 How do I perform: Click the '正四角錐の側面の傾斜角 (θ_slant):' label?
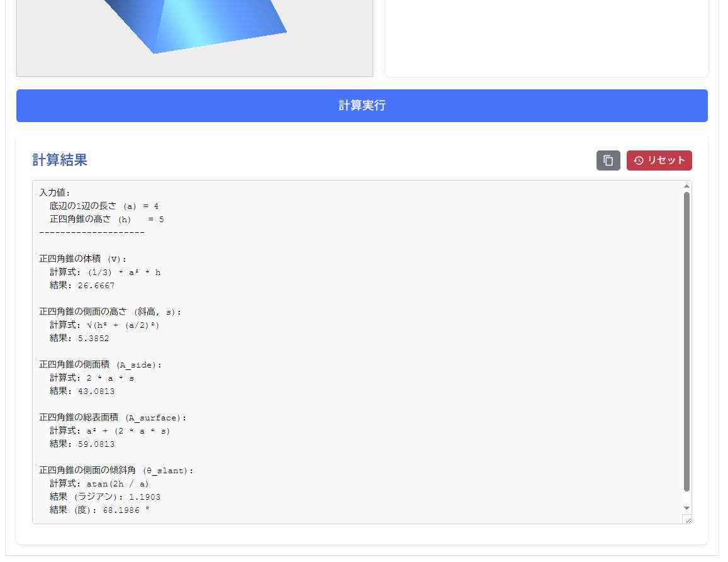[116, 471]
